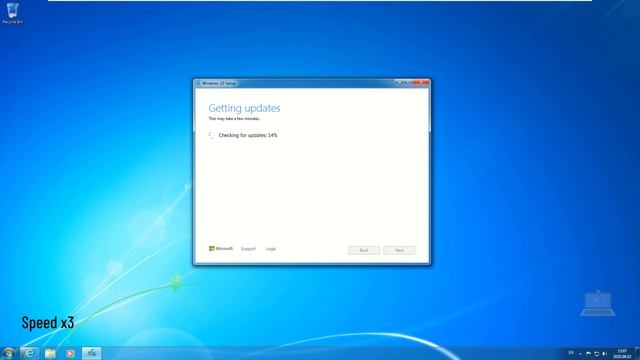The height and width of the screenshot is (360, 640).
Task: Select the Windows 10 Setup taskbar button
Action: [91, 353]
